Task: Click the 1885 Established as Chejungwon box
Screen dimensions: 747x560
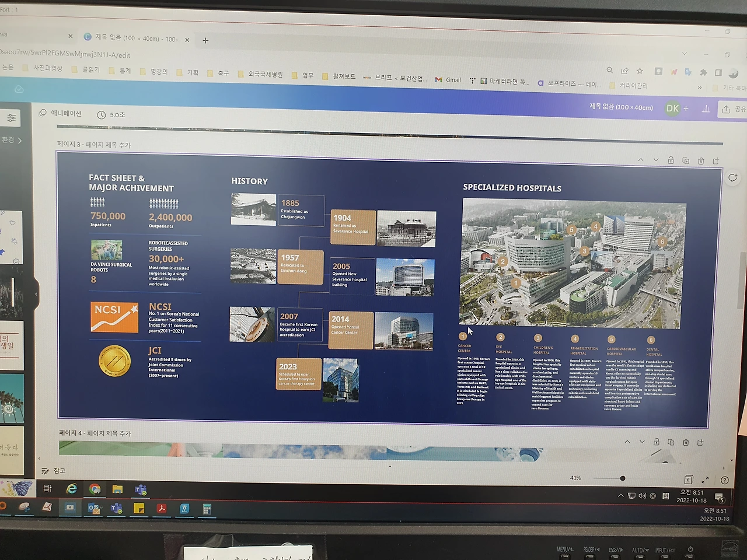Action: coord(301,211)
